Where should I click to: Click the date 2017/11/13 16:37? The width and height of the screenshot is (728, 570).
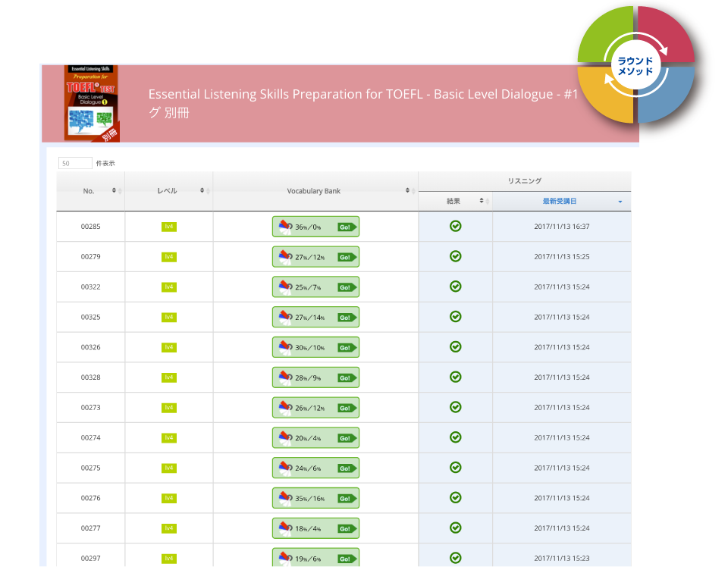tap(562, 227)
